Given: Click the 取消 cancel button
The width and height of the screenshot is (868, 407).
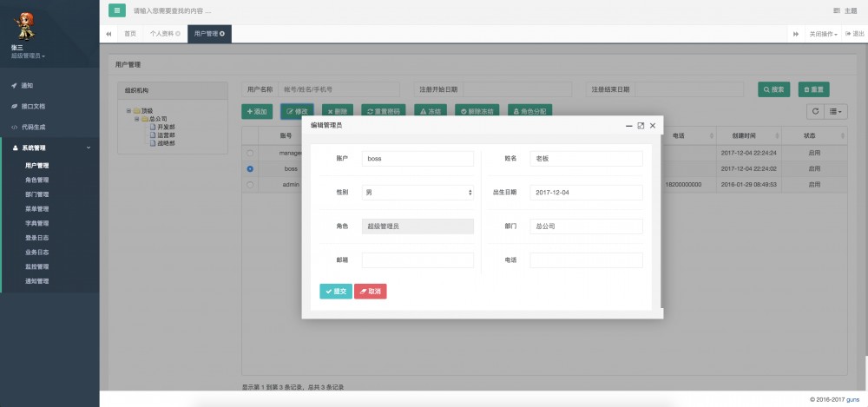Looking at the screenshot, I should (x=371, y=292).
